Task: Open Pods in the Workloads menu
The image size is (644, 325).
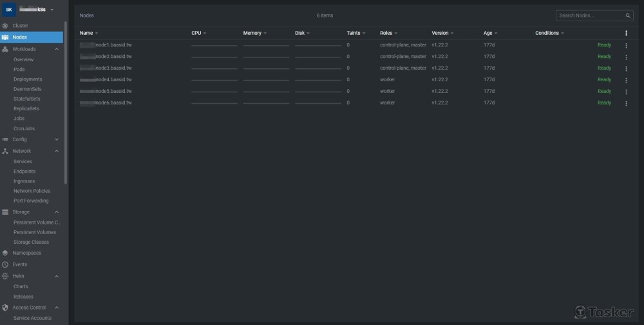Action: (x=19, y=70)
